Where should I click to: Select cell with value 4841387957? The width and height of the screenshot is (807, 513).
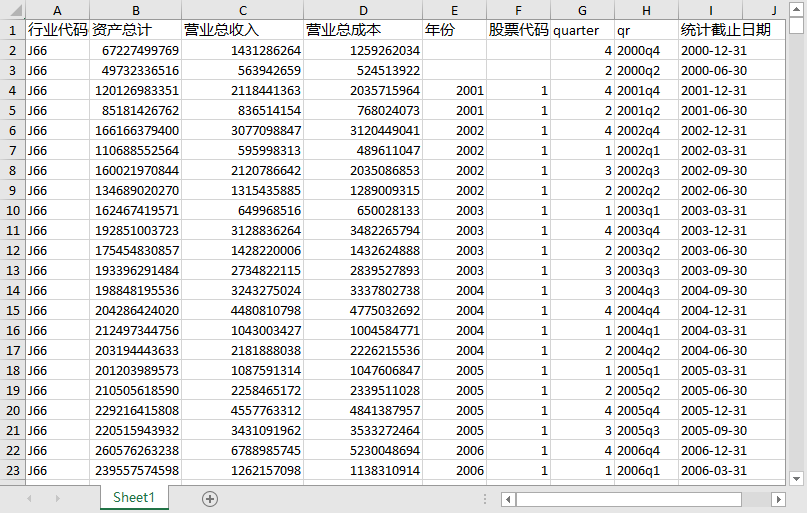pos(363,411)
